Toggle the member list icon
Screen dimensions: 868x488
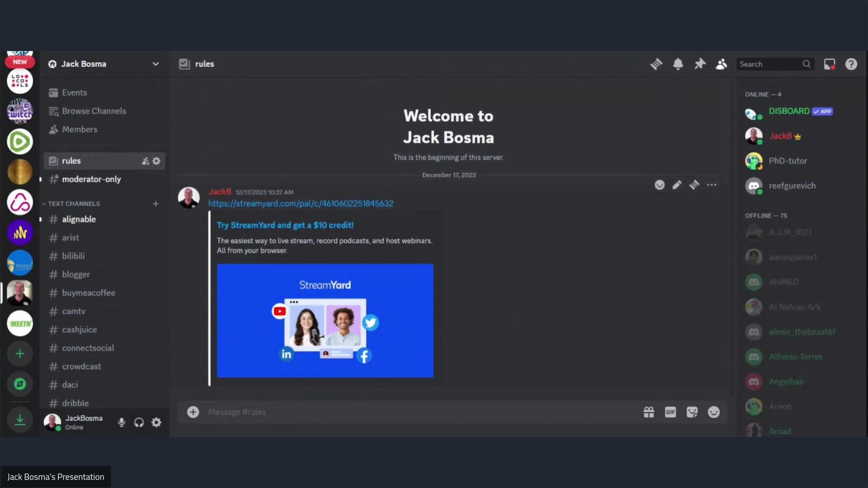point(721,64)
